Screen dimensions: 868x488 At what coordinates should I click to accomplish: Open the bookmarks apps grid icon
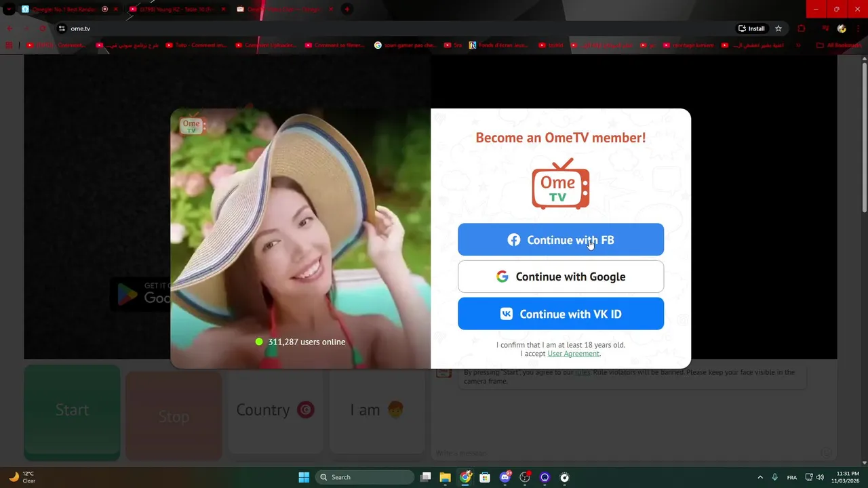click(x=9, y=45)
